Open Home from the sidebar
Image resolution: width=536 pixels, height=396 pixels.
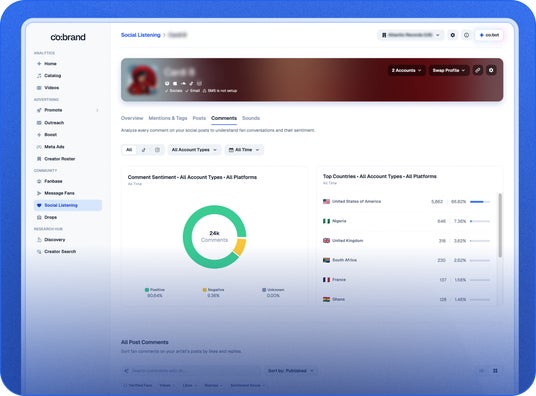(50, 64)
